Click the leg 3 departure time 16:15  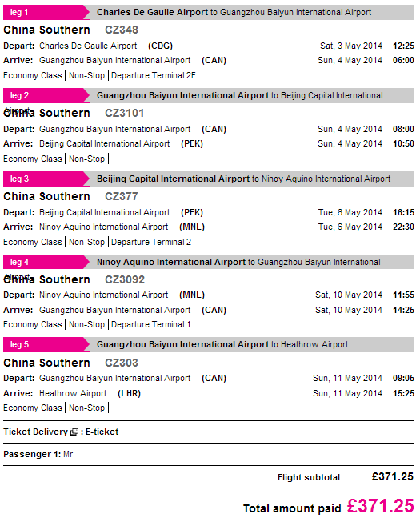tap(403, 212)
